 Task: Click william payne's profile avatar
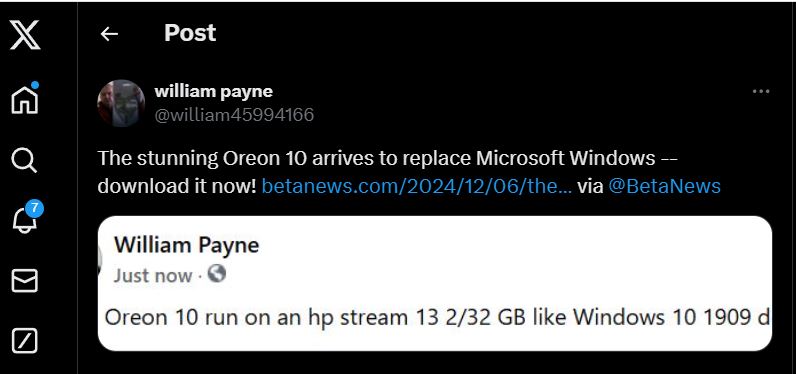click(121, 103)
